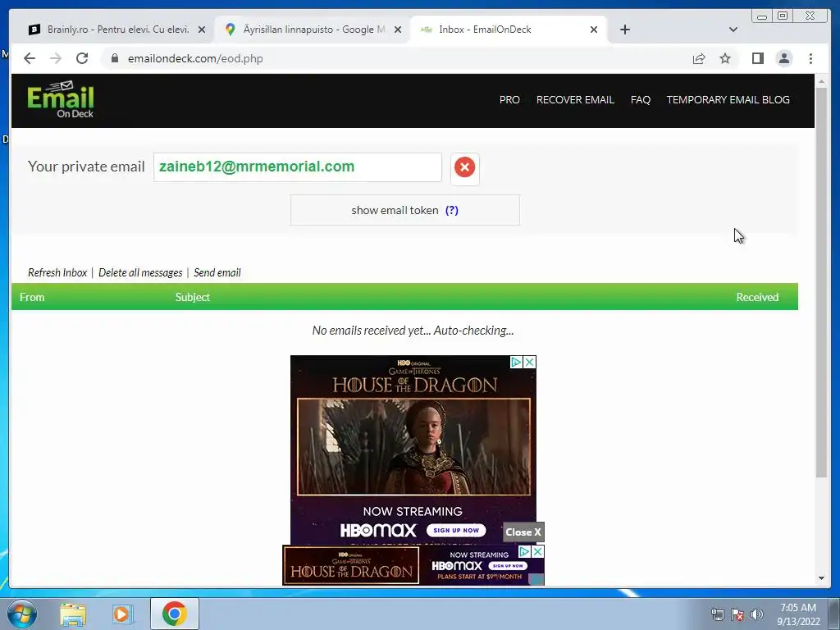This screenshot has height=630, width=840.
Task: Click the volume speaker tray icon
Action: 757,614
